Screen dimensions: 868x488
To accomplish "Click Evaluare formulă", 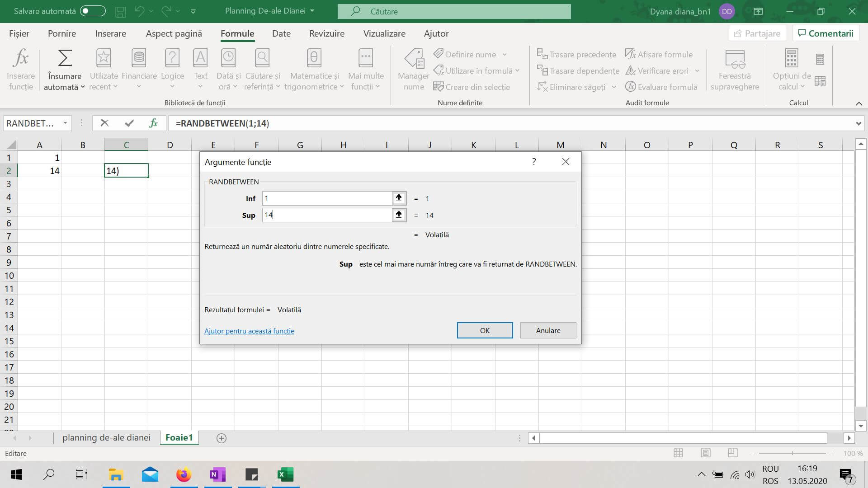I will click(661, 87).
